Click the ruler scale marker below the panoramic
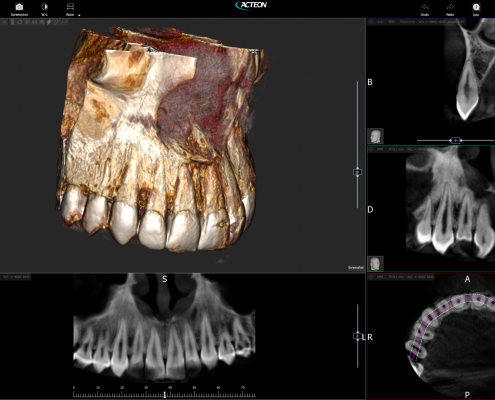This screenshot has width=495, height=400. click(164, 395)
